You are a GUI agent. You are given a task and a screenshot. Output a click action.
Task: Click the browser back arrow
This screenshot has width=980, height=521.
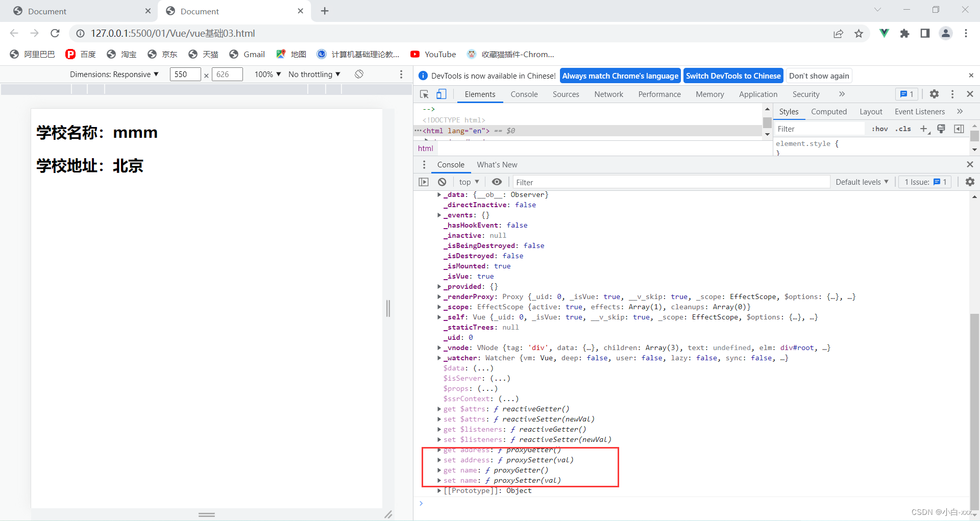coord(14,33)
